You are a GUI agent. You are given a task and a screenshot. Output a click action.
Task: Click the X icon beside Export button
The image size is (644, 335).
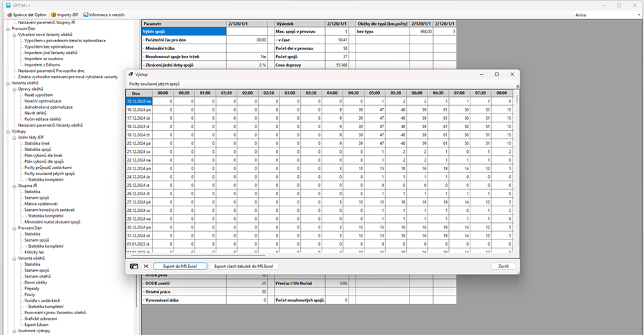tap(146, 266)
